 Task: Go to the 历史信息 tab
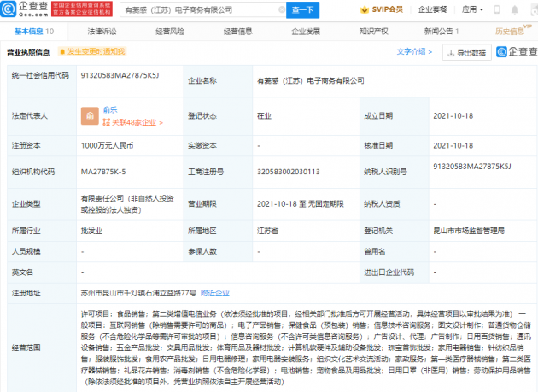tap(510, 31)
